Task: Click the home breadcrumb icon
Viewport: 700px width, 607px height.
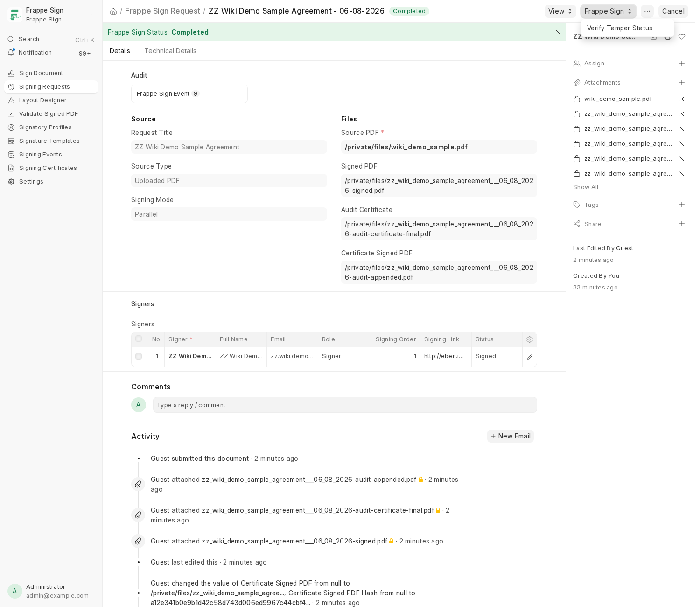Action: 113,11
